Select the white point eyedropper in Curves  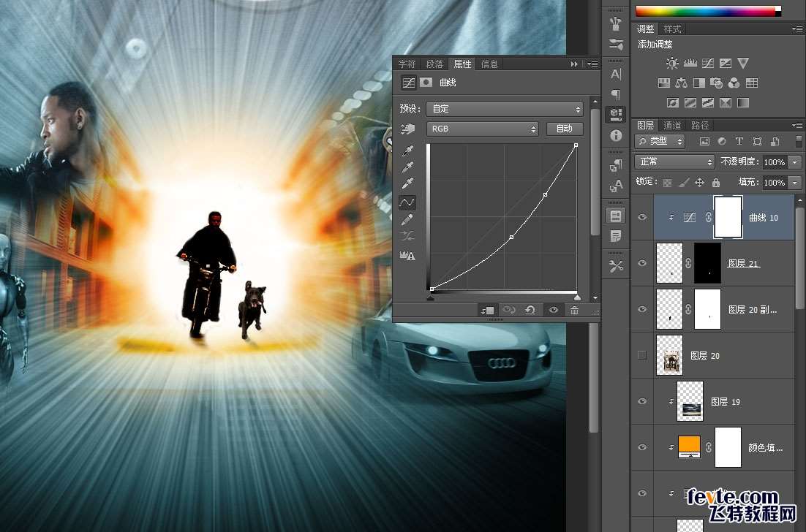pos(407,183)
